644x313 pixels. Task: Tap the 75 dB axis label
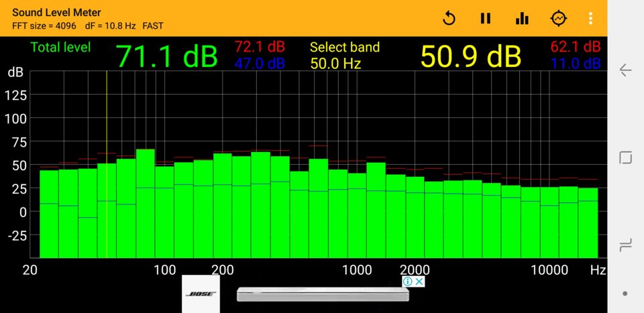(x=18, y=142)
